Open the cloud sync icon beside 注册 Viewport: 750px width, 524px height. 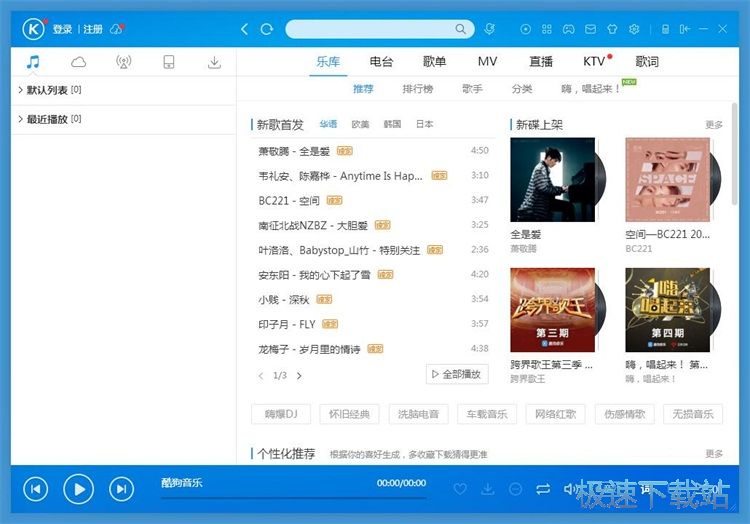[x=116, y=29]
